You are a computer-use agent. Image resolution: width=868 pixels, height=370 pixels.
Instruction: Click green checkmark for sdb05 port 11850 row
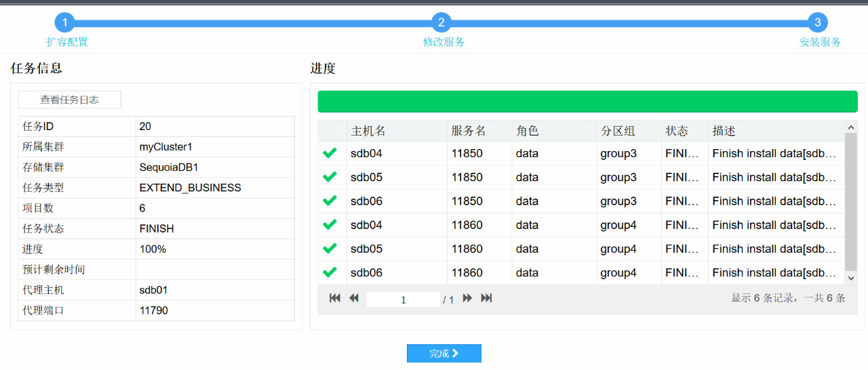click(x=330, y=177)
